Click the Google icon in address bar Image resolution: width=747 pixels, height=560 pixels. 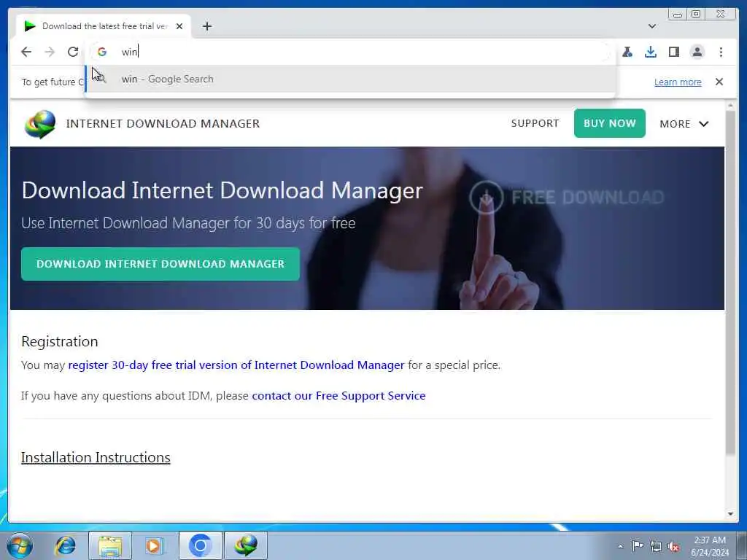(x=102, y=52)
